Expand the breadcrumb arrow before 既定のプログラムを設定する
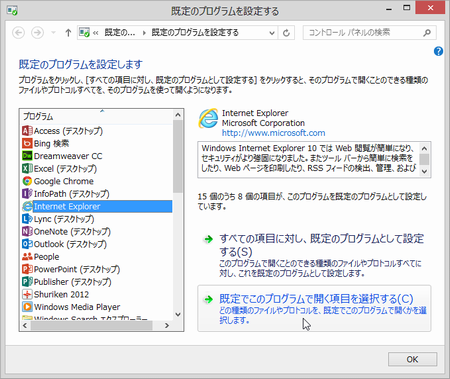Viewport: 450px width, 379px height. (x=144, y=33)
